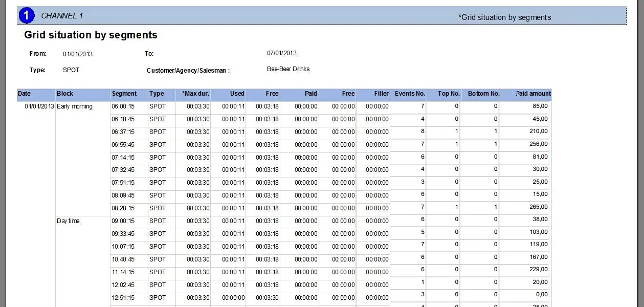
Task: Select the CHANNEL 1 title text
Action: coord(62,16)
